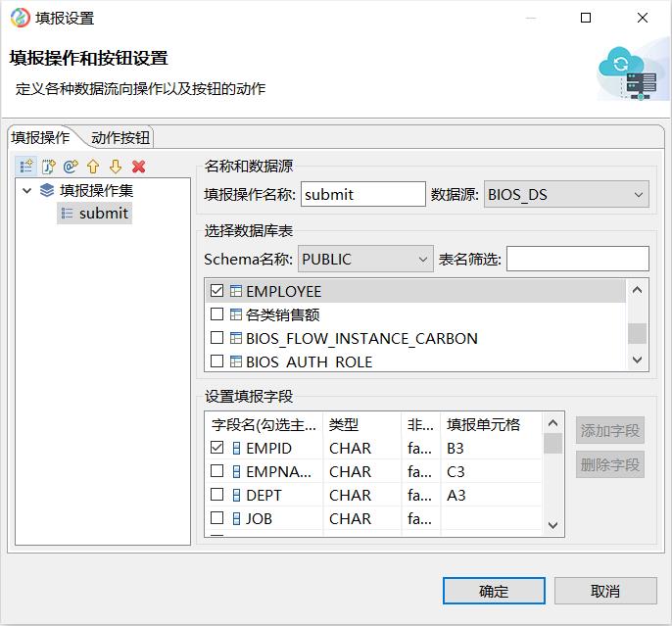Viewport: 672px width, 626px height.
Task: Click the EMPNA... field column icon
Action: click(x=236, y=472)
